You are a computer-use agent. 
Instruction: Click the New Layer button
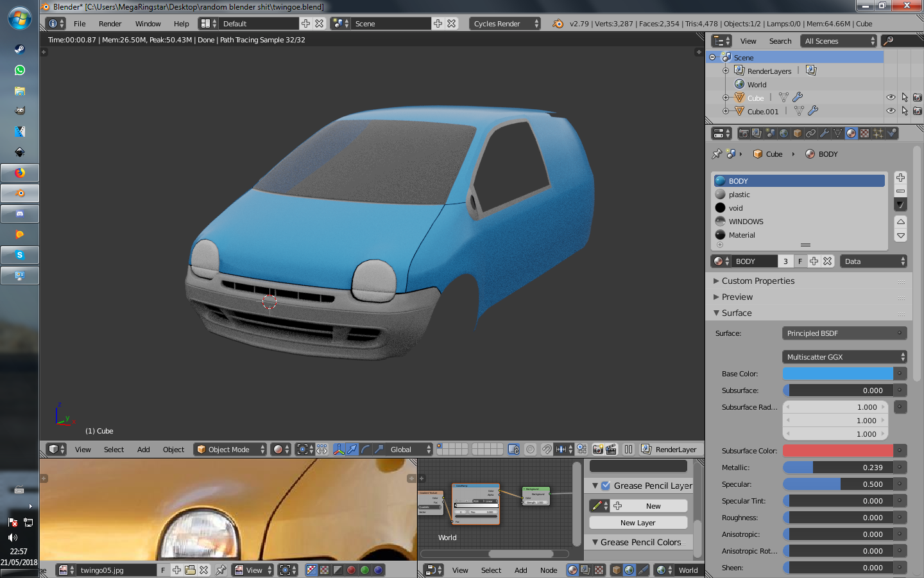pos(638,523)
